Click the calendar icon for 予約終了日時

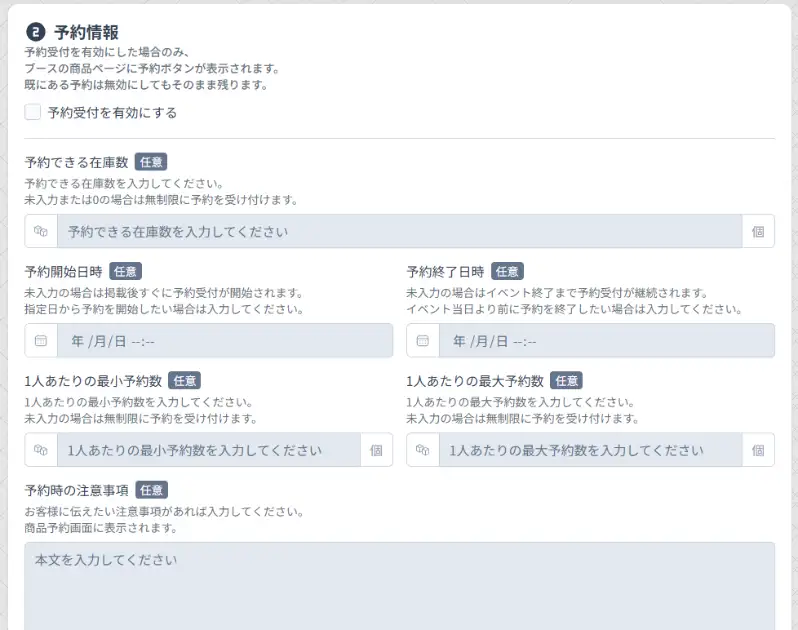click(423, 341)
